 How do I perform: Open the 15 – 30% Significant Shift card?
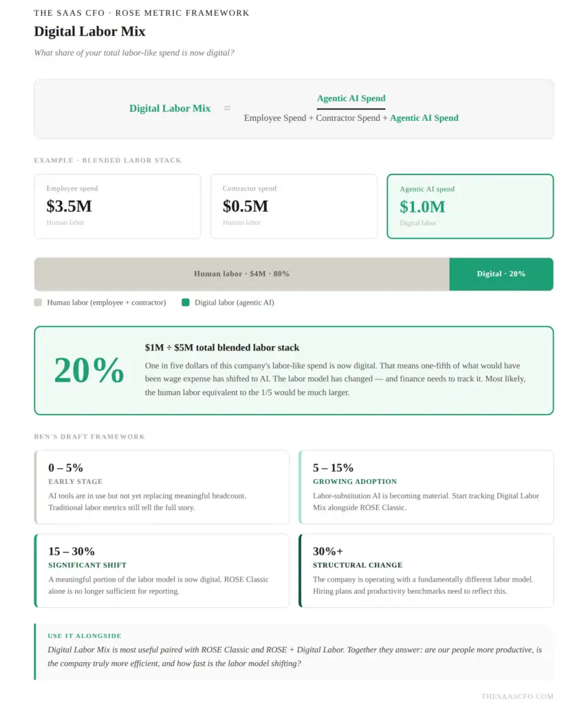click(x=162, y=571)
